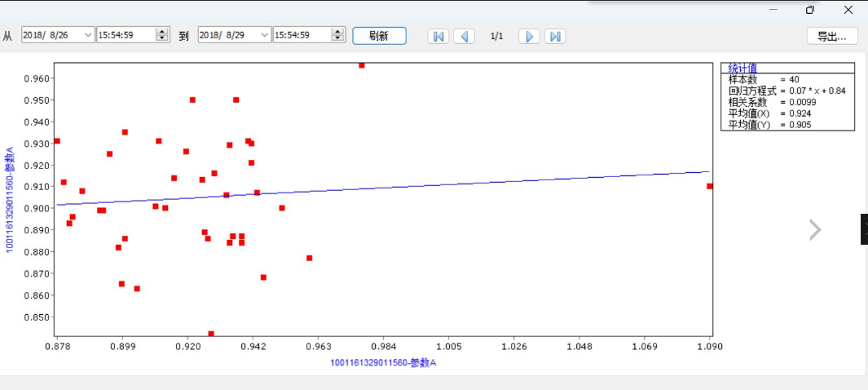
Task: Click the 导出... export button
Action: [832, 36]
